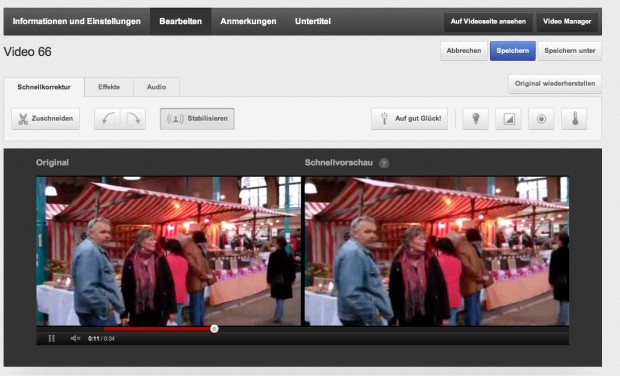Click Speichern unter button
The height and width of the screenshot is (376, 620).
pos(570,51)
